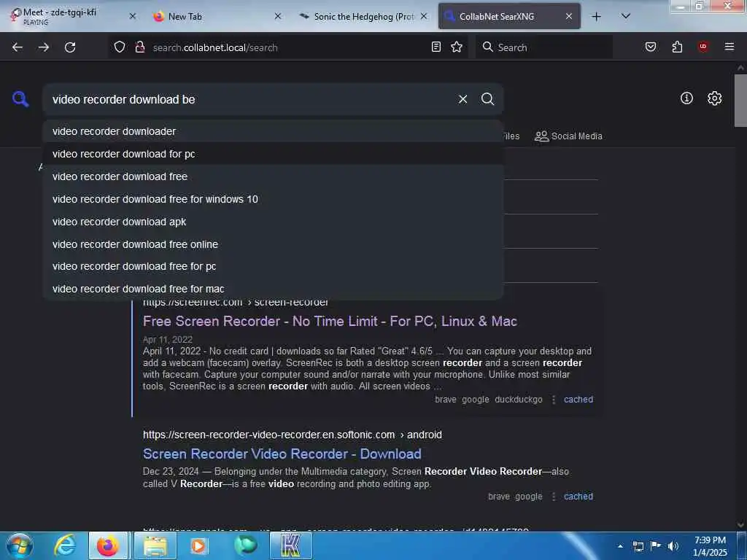Switch to the Social Media category

point(568,136)
